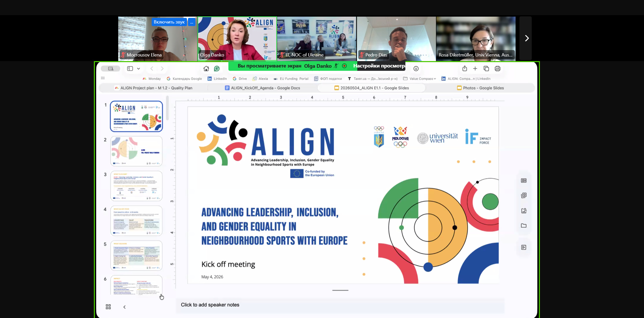The width and height of the screenshot is (644, 318).
Task: Open the folder icon in side panel
Action: point(524,225)
